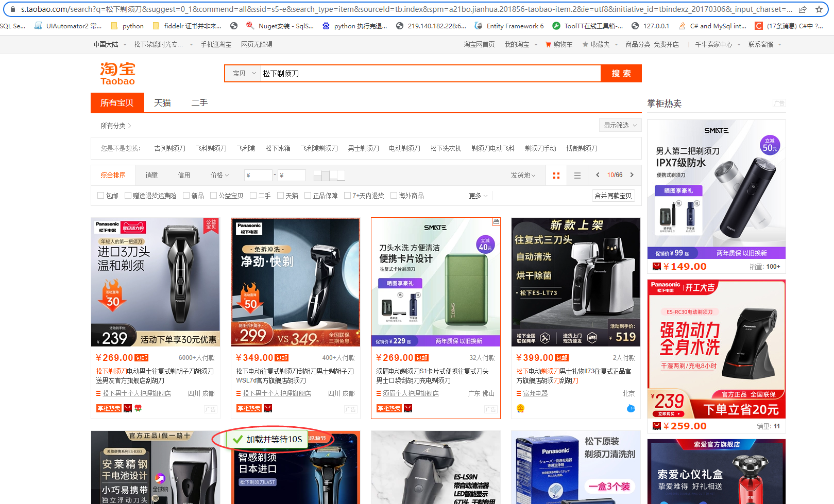Check the 二手 filter checkbox
Viewport: 834px width, 504px height.
[x=253, y=196]
